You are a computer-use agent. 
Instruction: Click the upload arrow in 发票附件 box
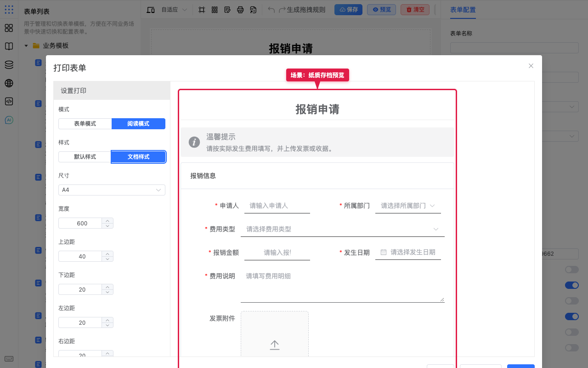[x=275, y=345]
